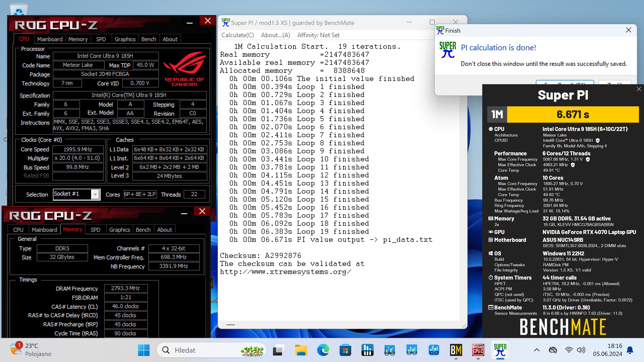The image size is (644, 362).
Task: Open weather widget showing 23°C
Action: click(31, 350)
